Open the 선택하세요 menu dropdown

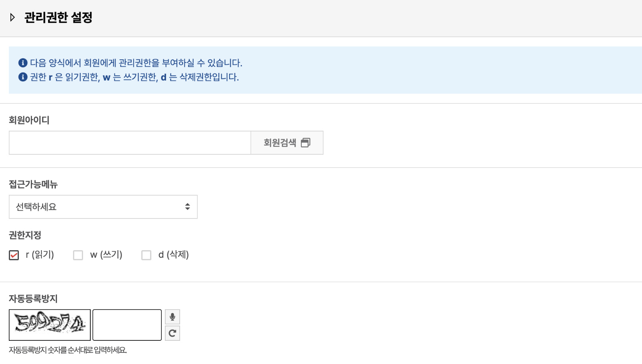tap(103, 207)
